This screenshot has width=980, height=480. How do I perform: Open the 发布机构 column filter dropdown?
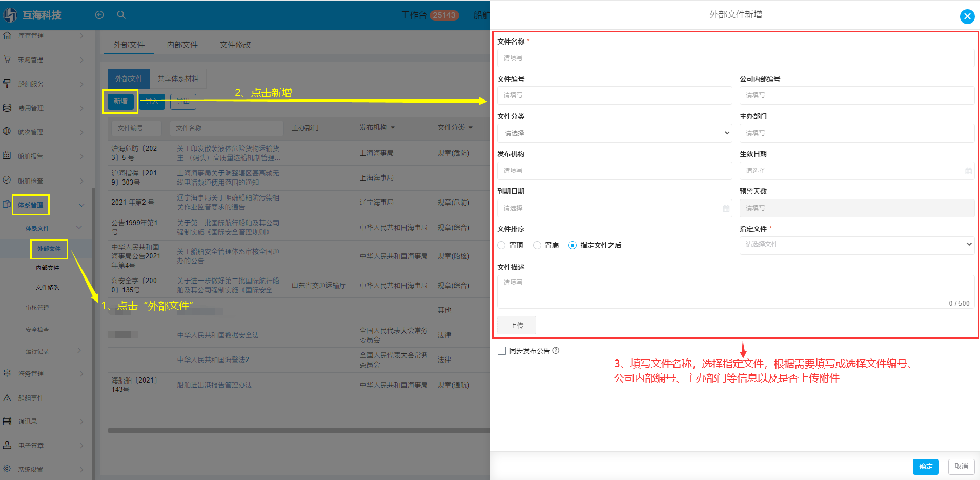point(393,127)
